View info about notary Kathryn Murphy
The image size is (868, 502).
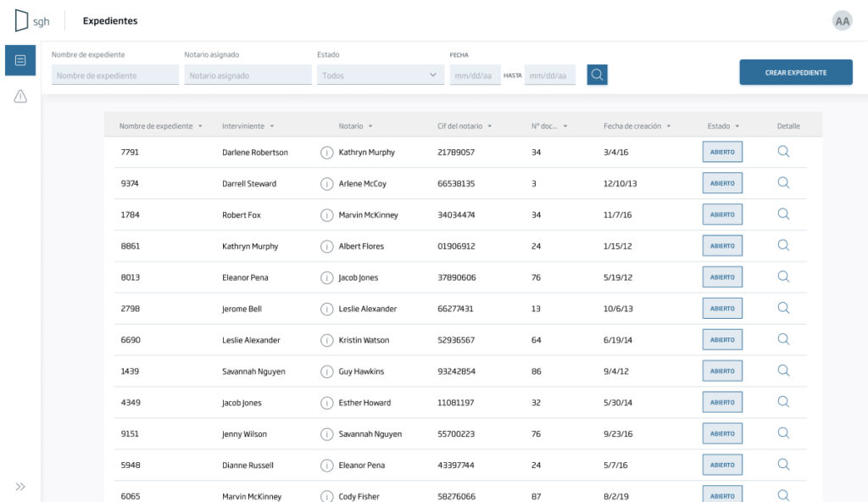(x=328, y=153)
